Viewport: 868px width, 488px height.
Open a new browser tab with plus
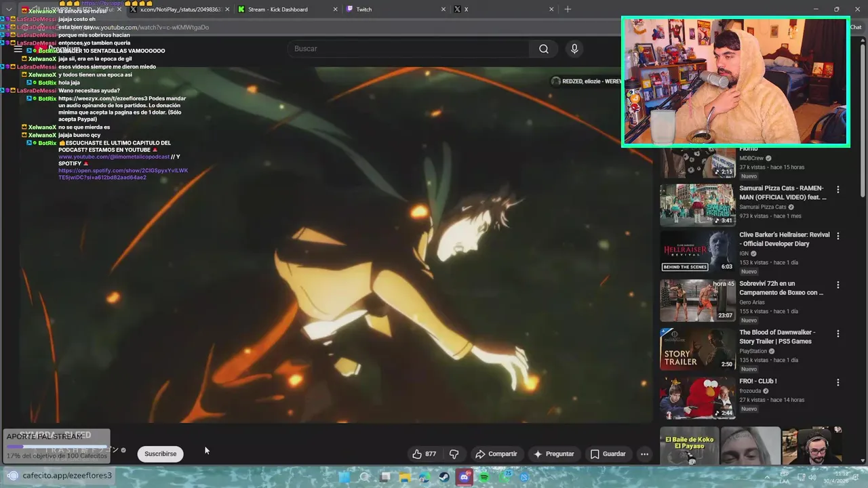tap(568, 9)
